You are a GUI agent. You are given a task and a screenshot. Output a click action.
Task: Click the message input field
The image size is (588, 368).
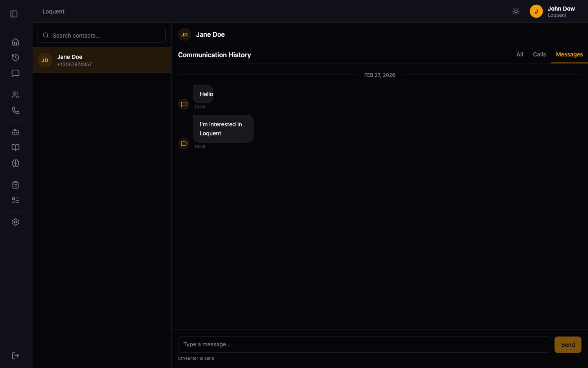[365, 345]
